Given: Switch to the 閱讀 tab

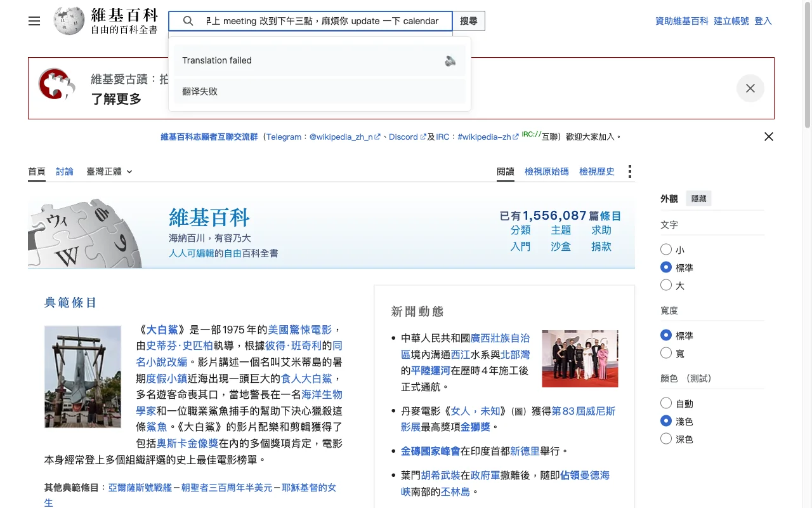Looking at the screenshot, I should [506, 171].
